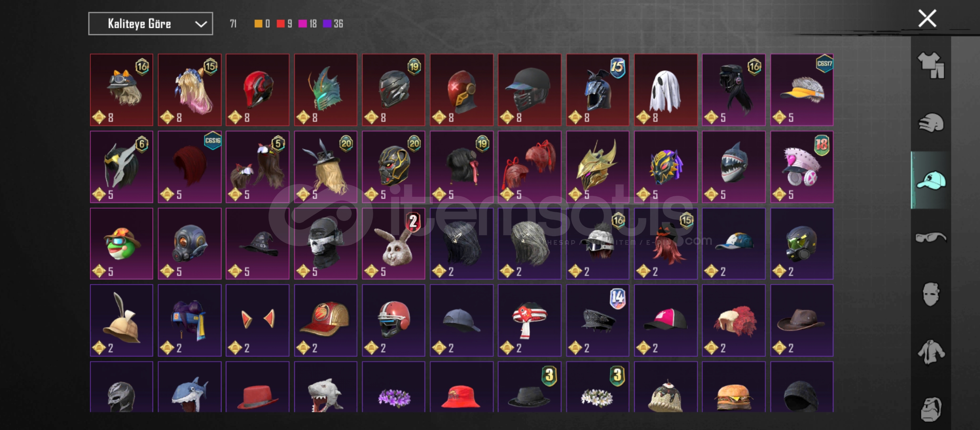Screen dimensions: 980x430
Task: Select the hamburger hat item
Action: (x=733, y=387)
